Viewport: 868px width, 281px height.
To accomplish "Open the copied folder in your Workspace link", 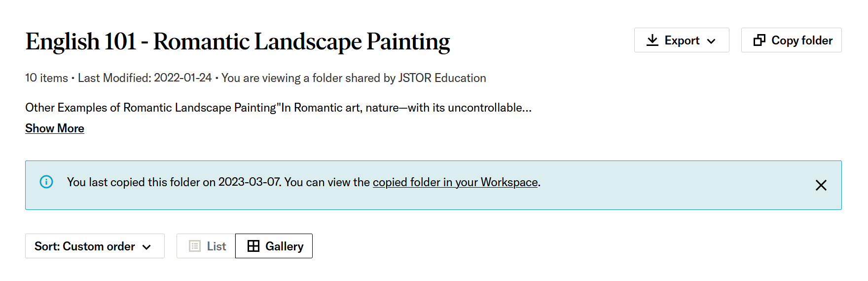I will point(455,182).
